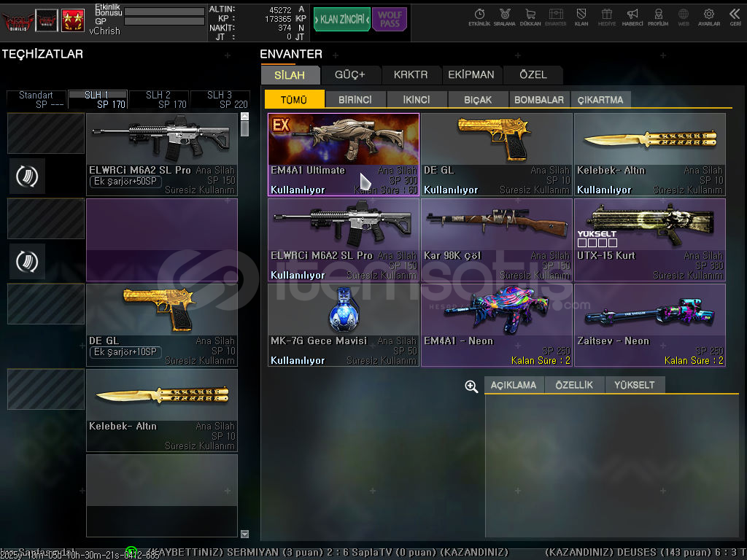Click the ALTIN balance 45272

coord(280,9)
